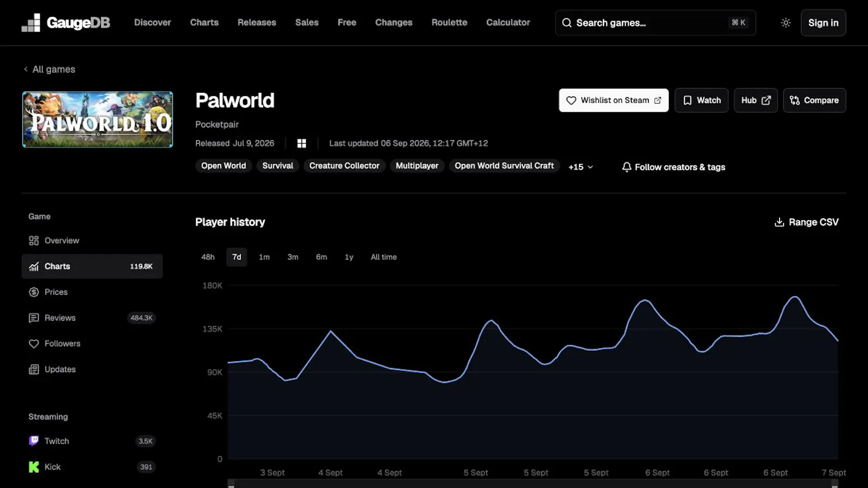The image size is (868, 488).
Task: Open the Charts sidebar item
Action: (92, 266)
